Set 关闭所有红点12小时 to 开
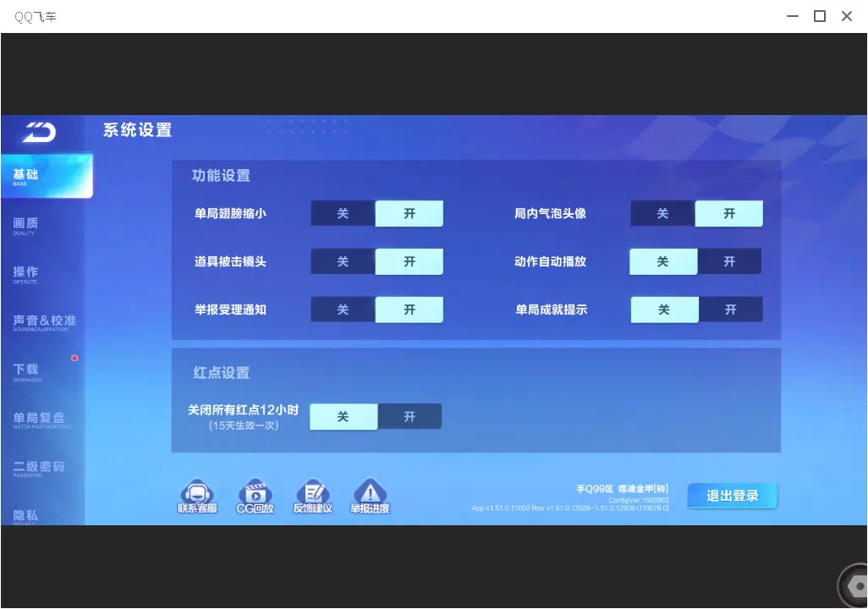The width and height of the screenshot is (868, 609). [409, 417]
